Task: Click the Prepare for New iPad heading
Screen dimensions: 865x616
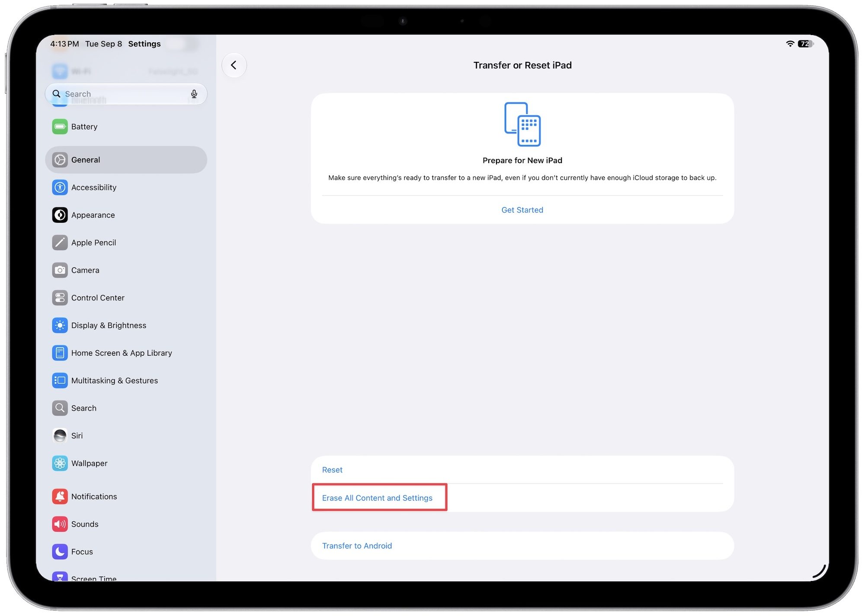Action: 522,160
